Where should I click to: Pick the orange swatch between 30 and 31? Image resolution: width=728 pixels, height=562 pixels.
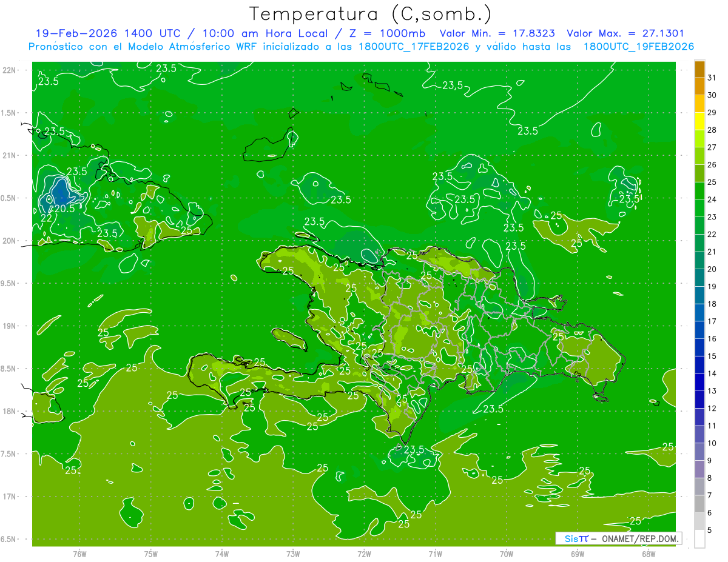coord(699,87)
